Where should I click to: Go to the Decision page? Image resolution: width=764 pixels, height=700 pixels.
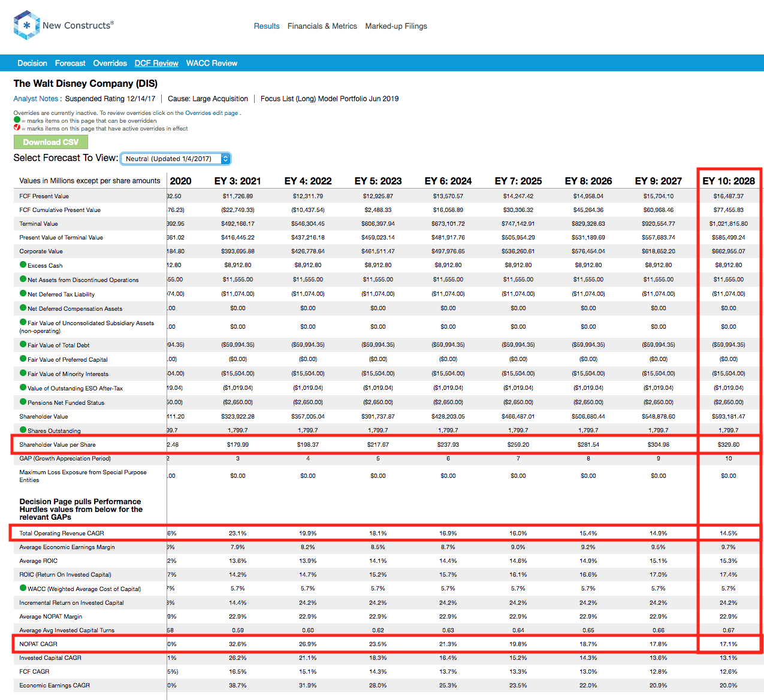click(32, 63)
